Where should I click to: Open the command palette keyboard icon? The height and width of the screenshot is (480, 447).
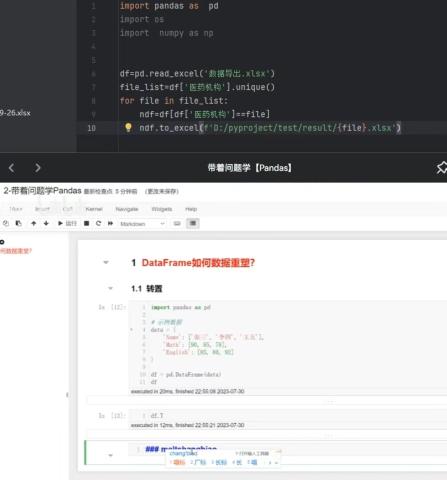177,223
